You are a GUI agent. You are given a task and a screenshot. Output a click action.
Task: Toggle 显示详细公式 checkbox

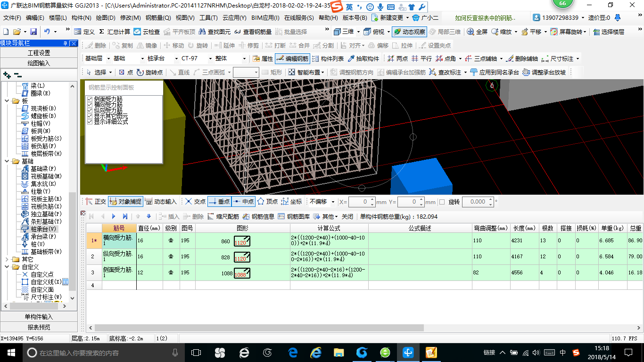coord(90,122)
